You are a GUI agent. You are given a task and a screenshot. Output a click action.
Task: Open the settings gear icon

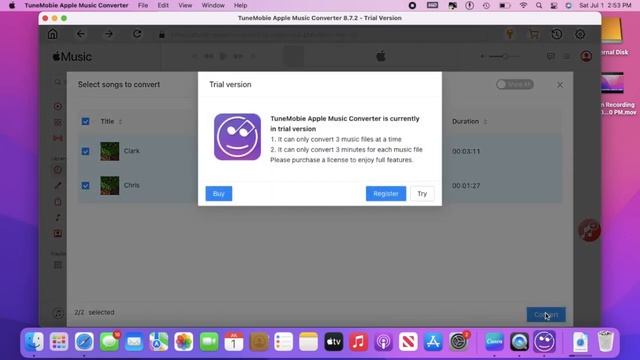[x=580, y=34]
